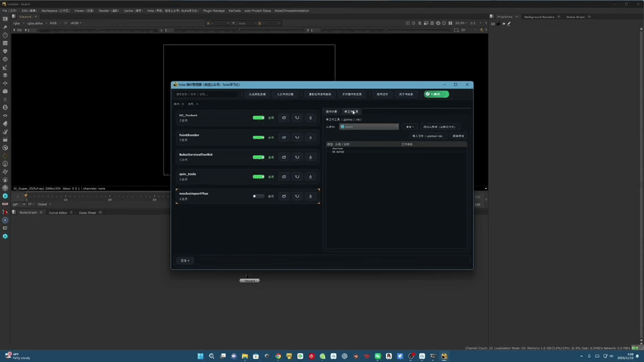The width and height of the screenshot is (644, 362).
Task: Switch to the Scene Graph tab
Action: tap(575, 17)
